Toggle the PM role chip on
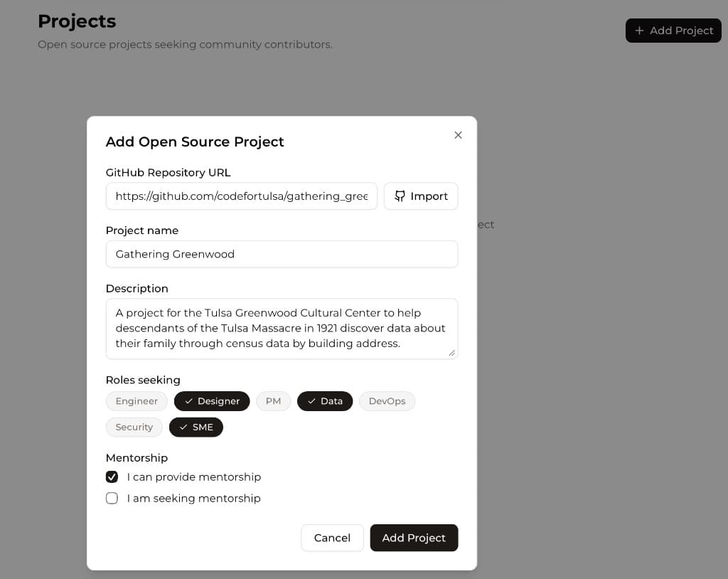The height and width of the screenshot is (579, 728). point(273,401)
